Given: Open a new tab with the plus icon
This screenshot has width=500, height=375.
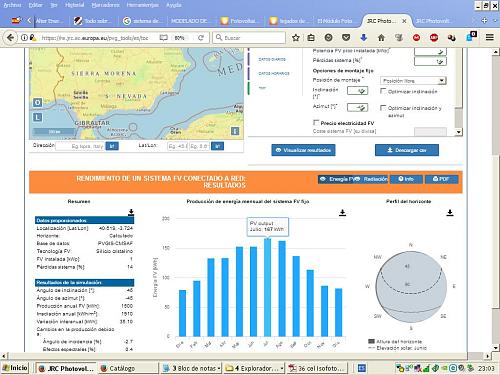Looking at the screenshot, I should (484, 21).
